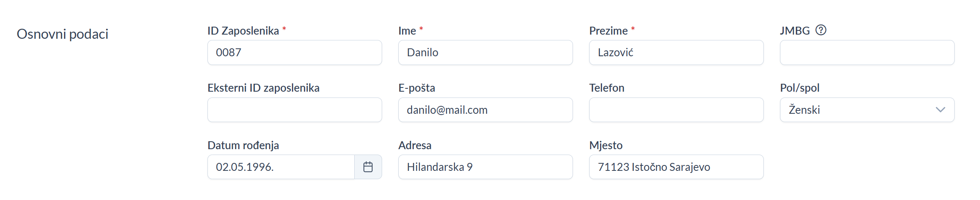Expand the Pol/spol dropdown showing Ženski
This screenshot has width=980, height=200.
(867, 110)
